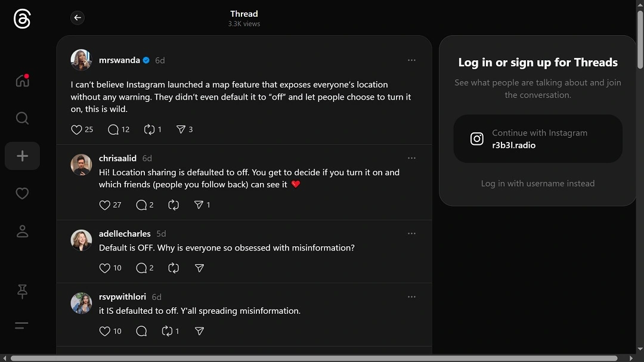644x362 pixels.
Task: View rsvpwithlori's avatar
Action: click(81, 303)
